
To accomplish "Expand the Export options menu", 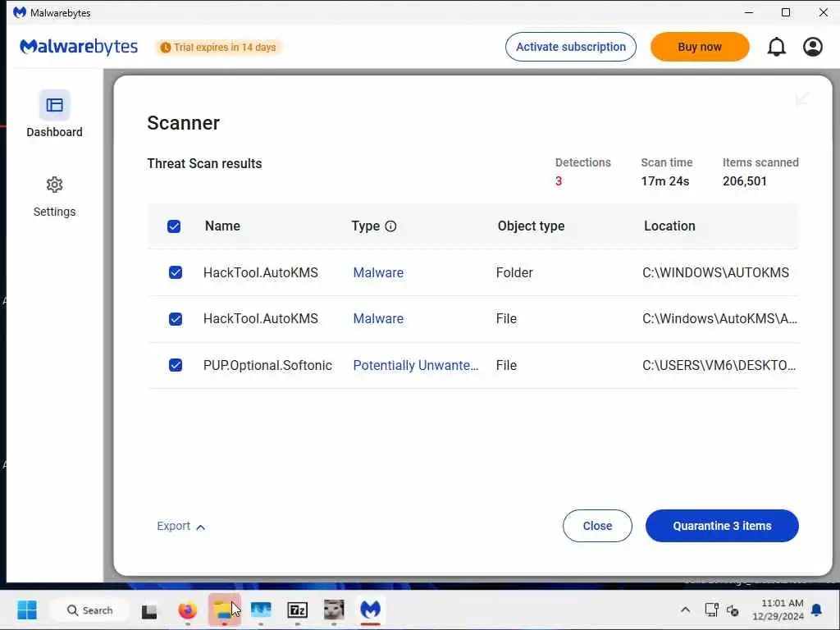I will click(181, 526).
